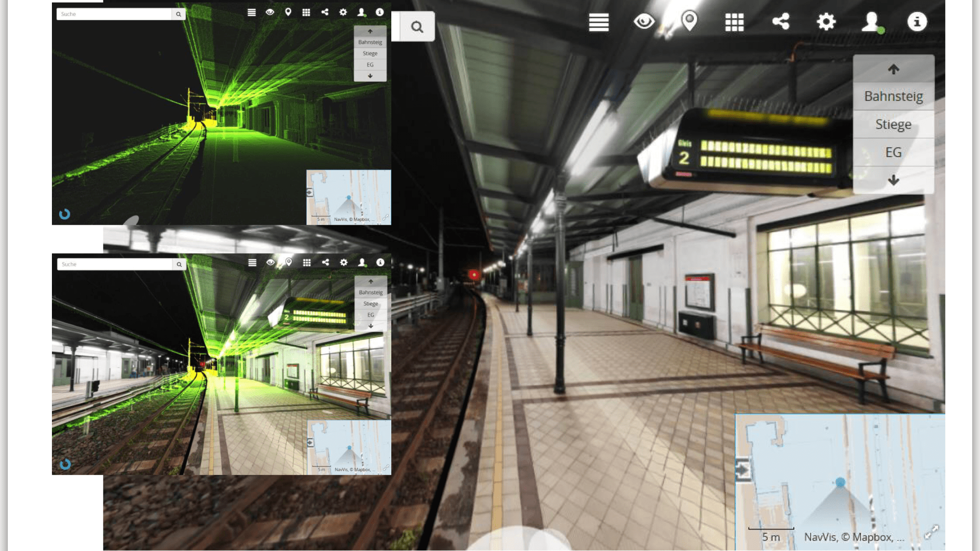Click the user account icon in large viewer

(x=871, y=22)
